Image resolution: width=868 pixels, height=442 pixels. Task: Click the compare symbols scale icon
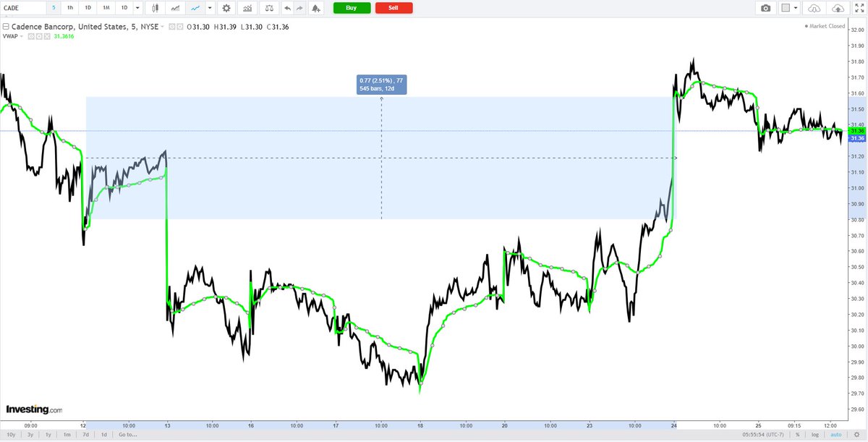(x=270, y=8)
